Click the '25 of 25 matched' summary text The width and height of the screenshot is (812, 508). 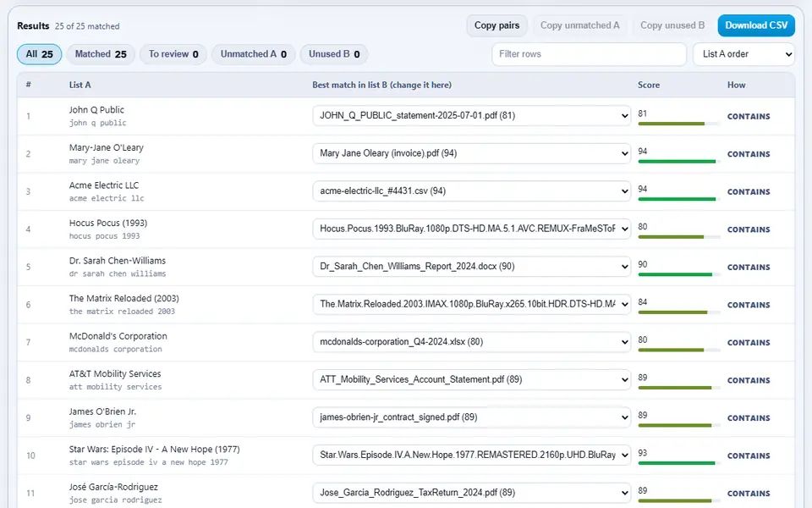pos(87,26)
